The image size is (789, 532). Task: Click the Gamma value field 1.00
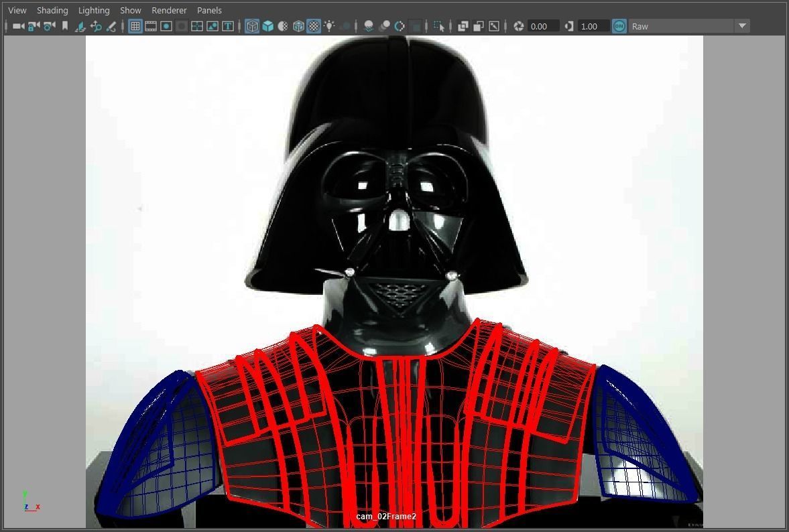(x=593, y=26)
